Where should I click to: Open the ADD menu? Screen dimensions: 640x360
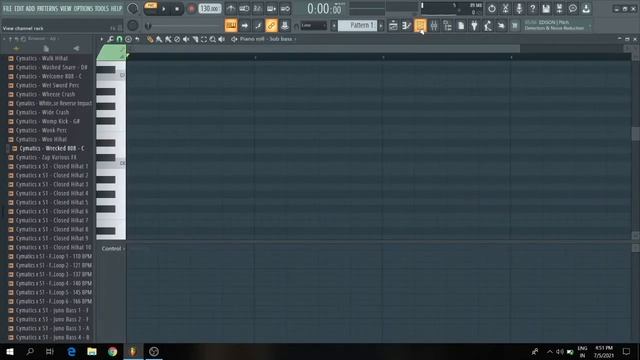[31, 8]
